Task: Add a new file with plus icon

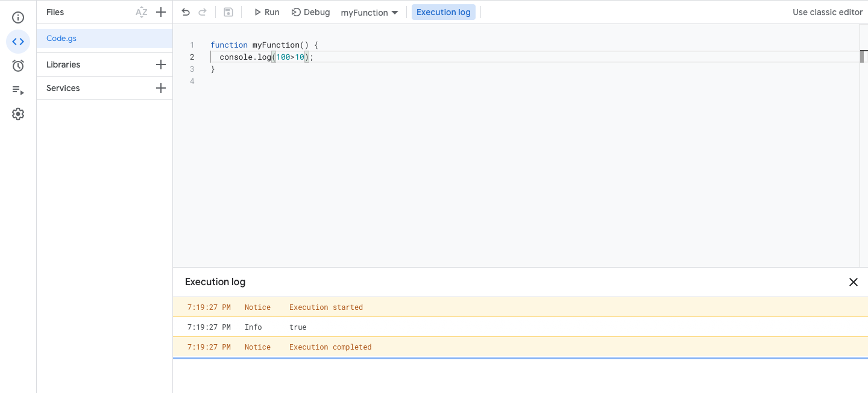Action: coord(161,12)
